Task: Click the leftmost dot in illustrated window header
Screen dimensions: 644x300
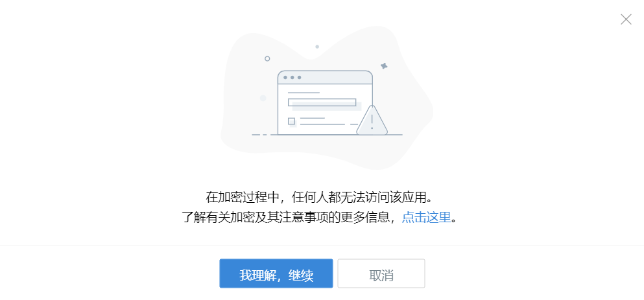Action: 285,78
